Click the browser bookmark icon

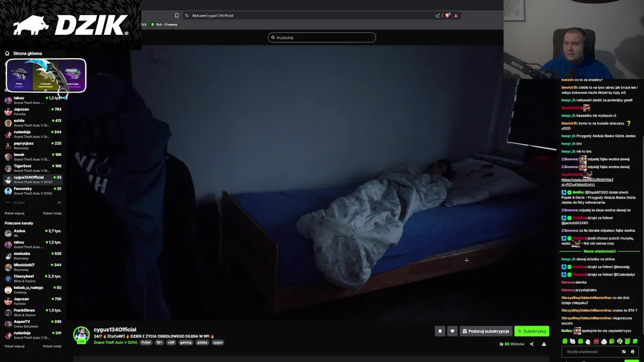coord(177,16)
